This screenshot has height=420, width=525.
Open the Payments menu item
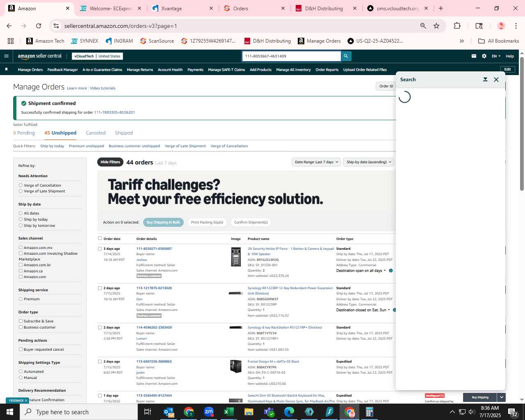tap(195, 70)
